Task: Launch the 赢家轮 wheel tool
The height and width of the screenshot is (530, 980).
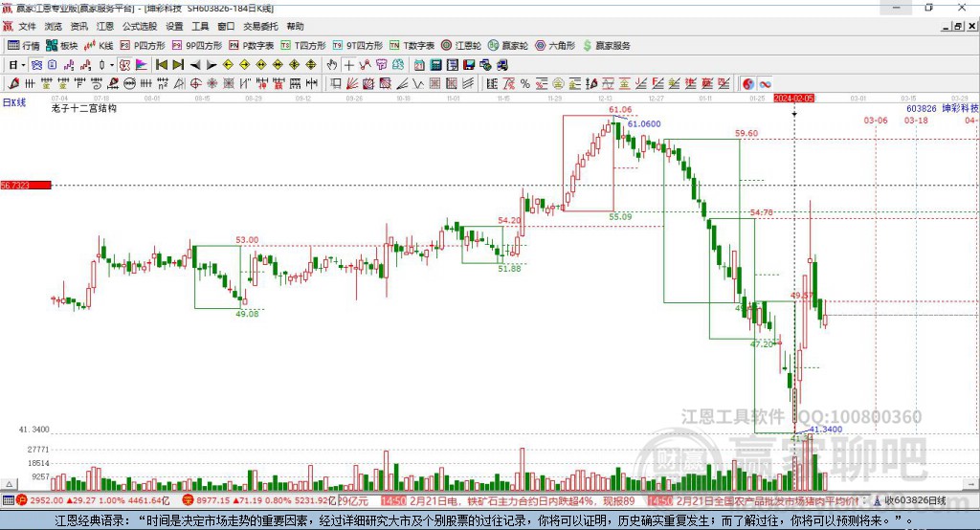Action: point(508,46)
